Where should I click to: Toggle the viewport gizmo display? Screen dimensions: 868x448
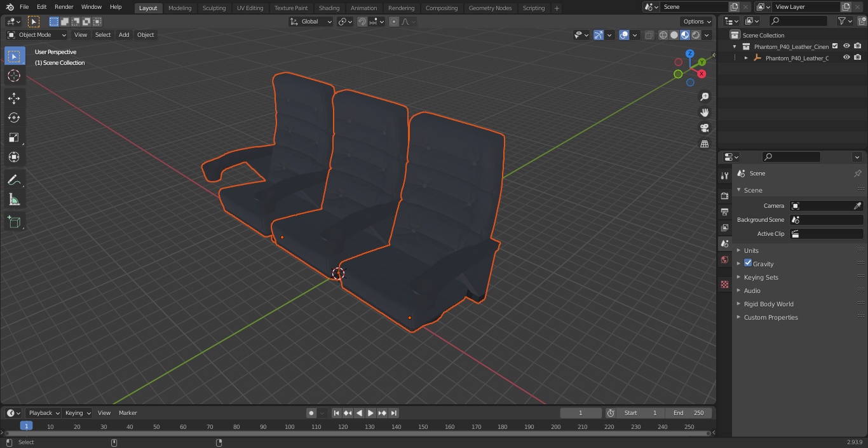pos(599,35)
